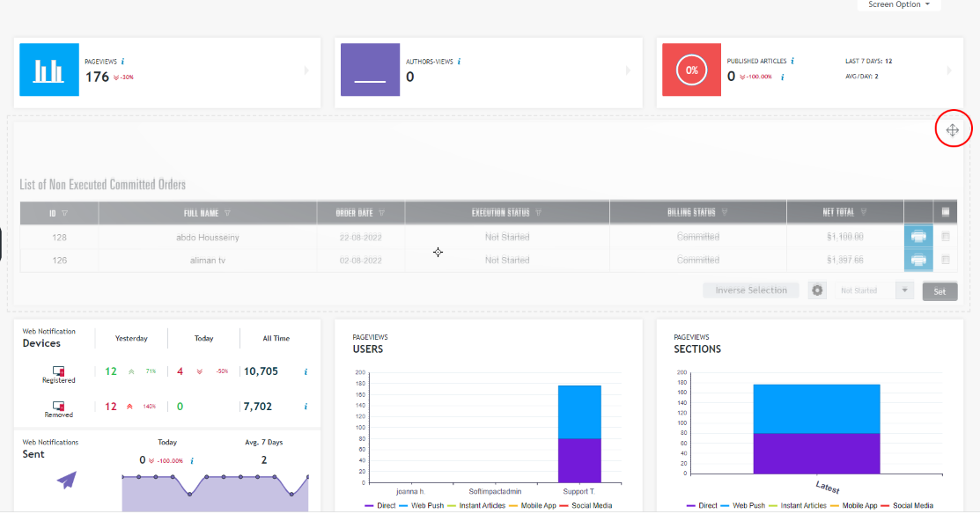
Task: Toggle select-all checkbox in orders table header
Action: [x=946, y=212]
